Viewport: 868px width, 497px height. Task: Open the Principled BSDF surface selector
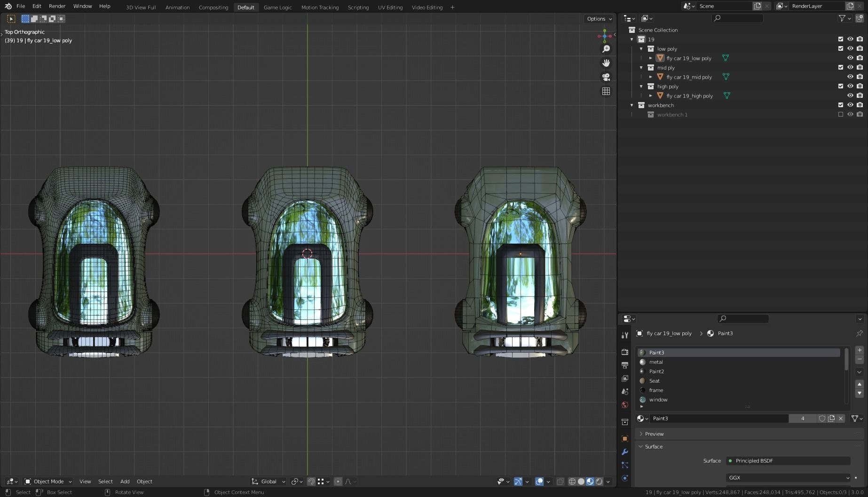(788, 461)
